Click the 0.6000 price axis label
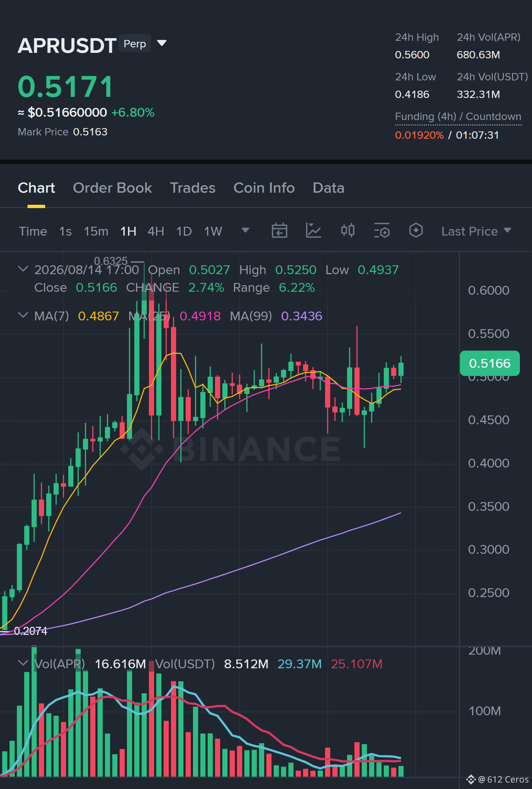This screenshot has height=789, width=532. pyautogui.click(x=488, y=290)
